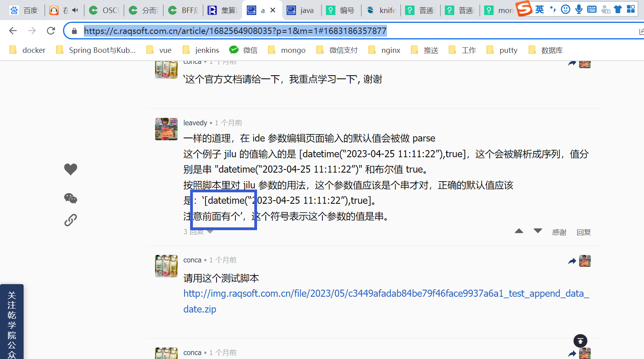Open the 微信支付 bookmark folder
The height and width of the screenshot is (359, 644).
pyautogui.click(x=337, y=50)
